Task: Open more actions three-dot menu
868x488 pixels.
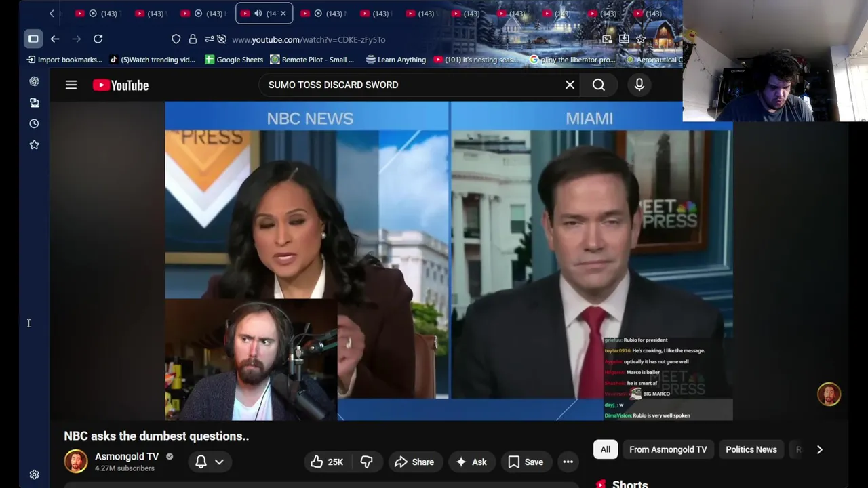Action: [x=568, y=462]
